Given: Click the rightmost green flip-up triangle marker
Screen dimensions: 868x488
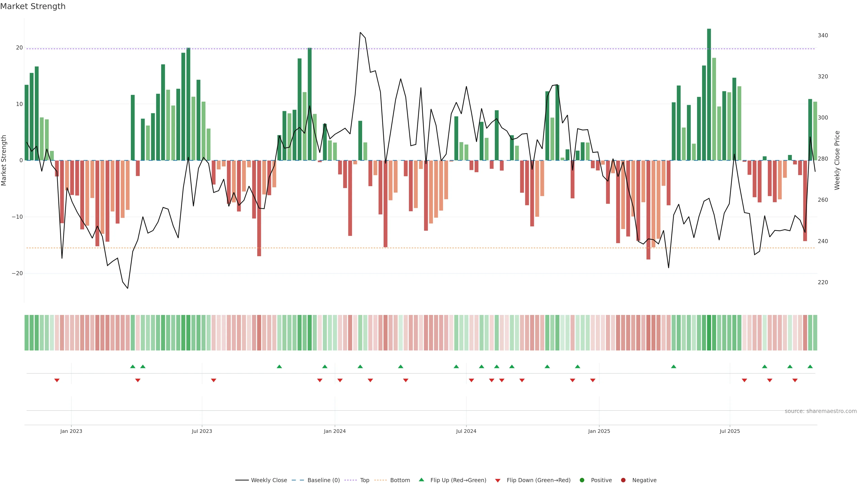Looking at the screenshot, I should [810, 366].
